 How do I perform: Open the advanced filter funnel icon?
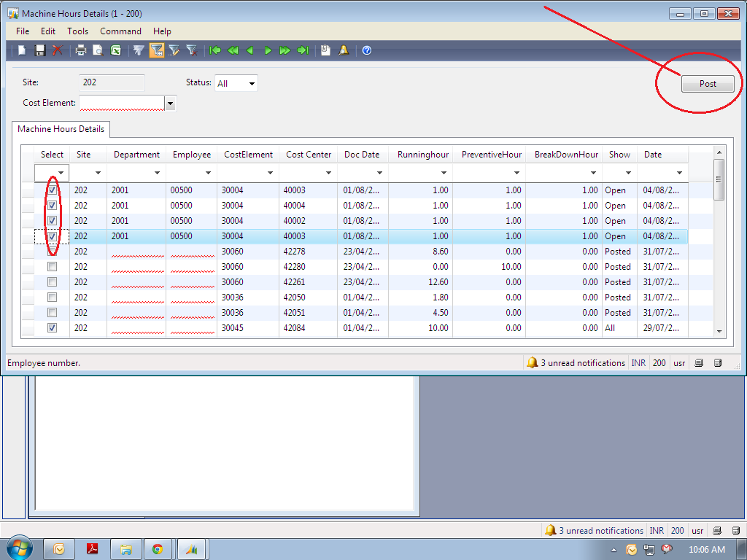click(139, 50)
